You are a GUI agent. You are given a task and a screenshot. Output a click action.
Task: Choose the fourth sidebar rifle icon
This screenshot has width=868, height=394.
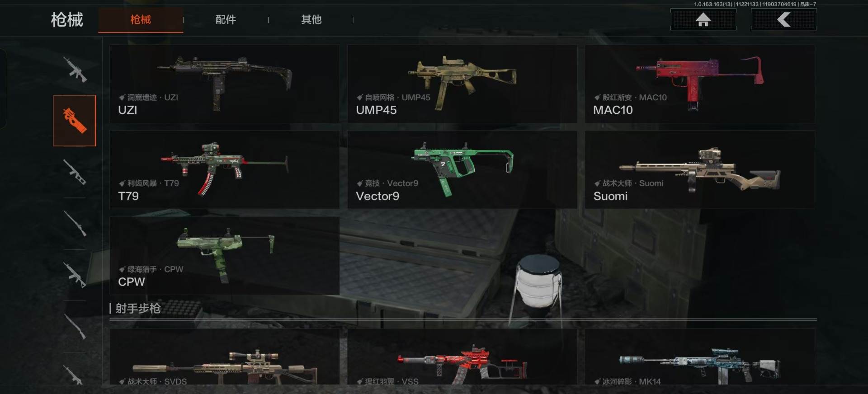75,223
